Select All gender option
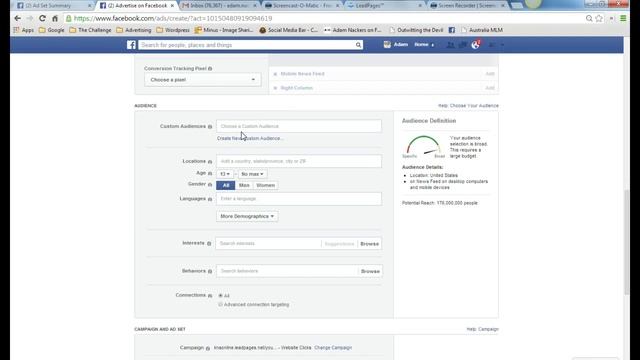The image size is (640, 360). [225, 185]
